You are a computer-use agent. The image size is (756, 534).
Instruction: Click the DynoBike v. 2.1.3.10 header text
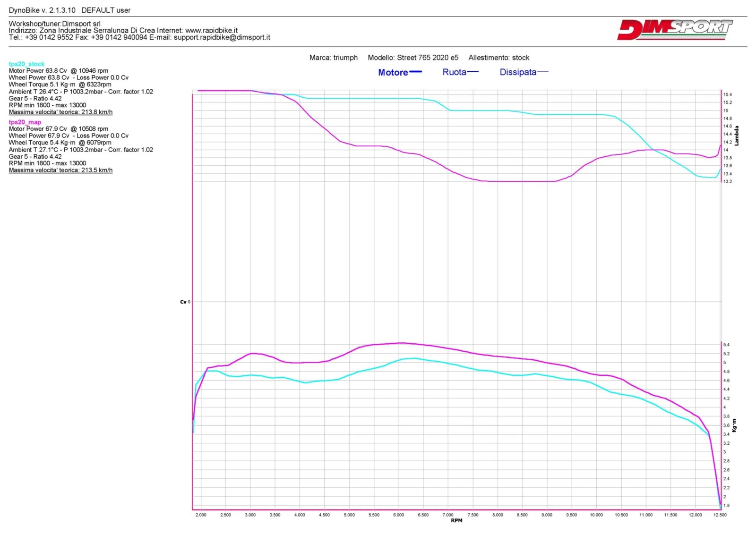pos(69,10)
